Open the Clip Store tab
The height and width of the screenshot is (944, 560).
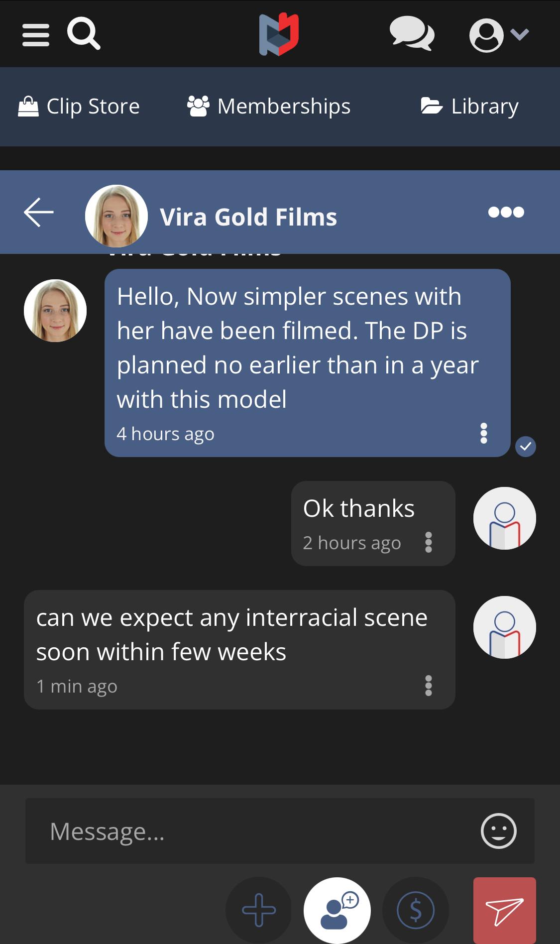pos(79,107)
